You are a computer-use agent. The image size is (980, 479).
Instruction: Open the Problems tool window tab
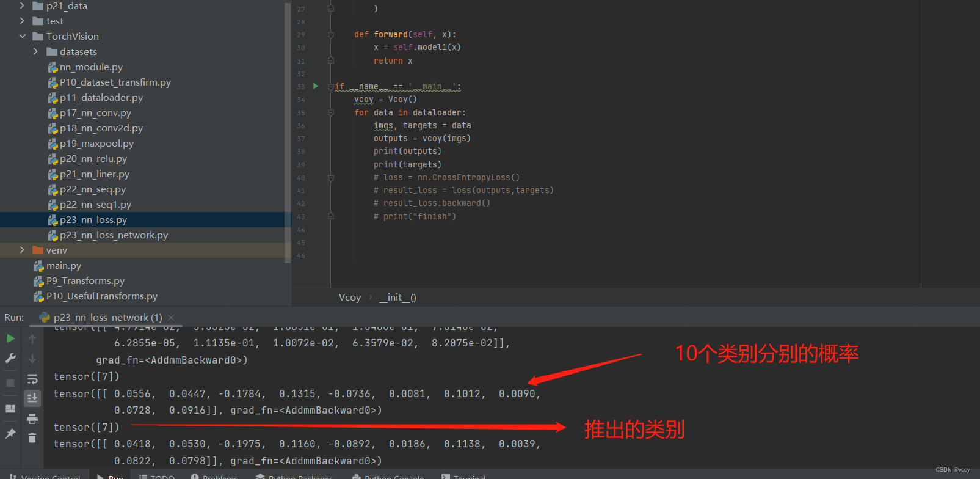[x=214, y=477]
